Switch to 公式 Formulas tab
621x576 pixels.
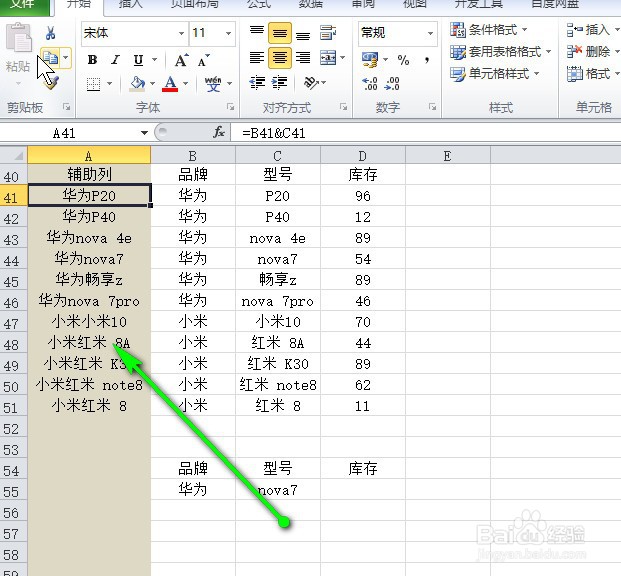(x=259, y=4)
